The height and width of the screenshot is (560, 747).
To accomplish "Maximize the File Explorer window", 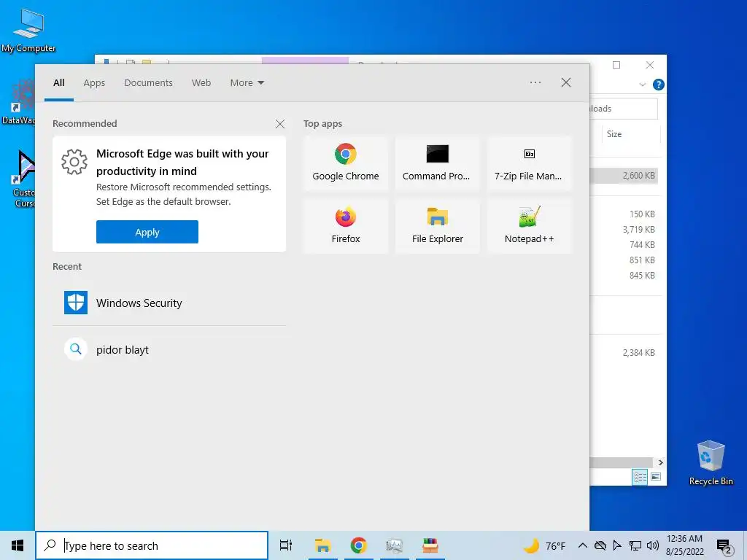I will (616, 65).
